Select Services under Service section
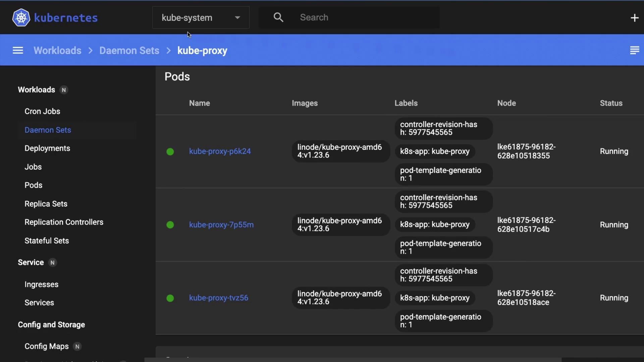The width and height of the screenshot is (644, 362). click(x=39, y=303)
